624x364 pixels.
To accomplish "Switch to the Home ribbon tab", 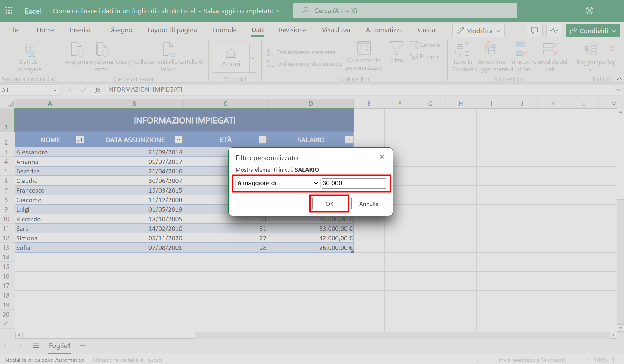I will (x=45, y=30).
